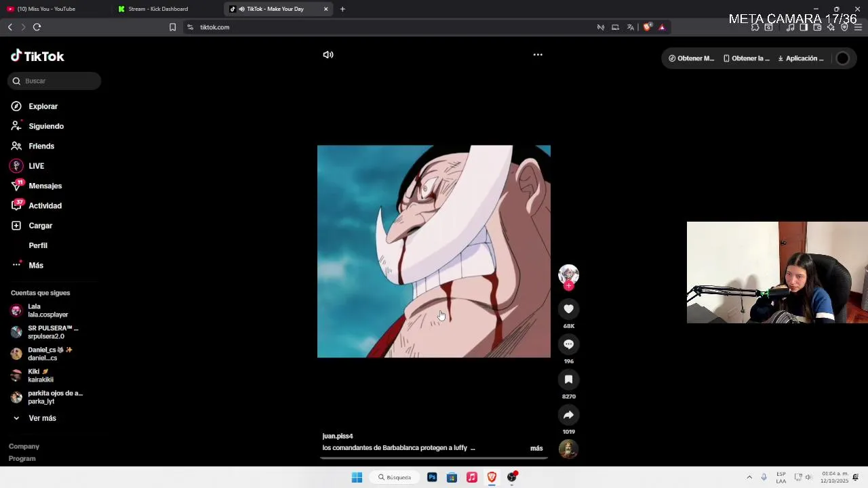This screenshot has width=868, height=488.
Task: Open the comments showing 196
Action: [568, 344]
